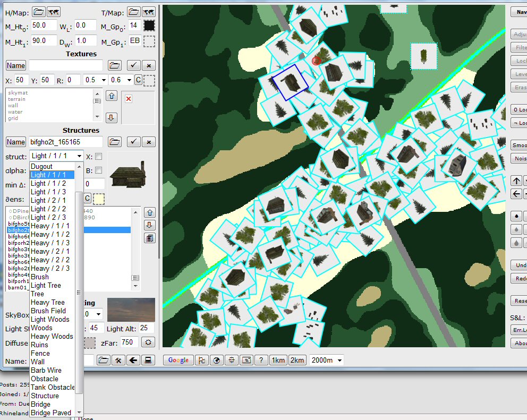The width and height of the screenshot is (527, 420).
Task: Click the hammer tools icon
Action: click(x=118, y=360)
